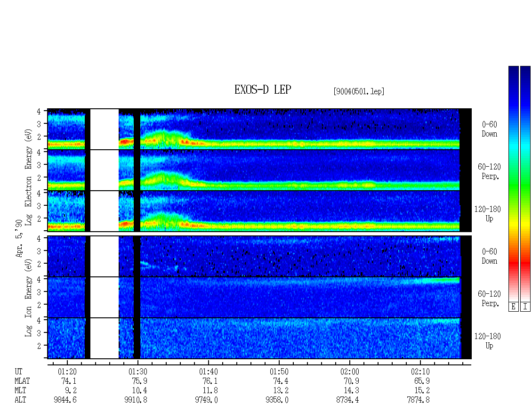Click the ion color scale bar above I
This screenshot has width=532, height=412.
click(525, 184)
